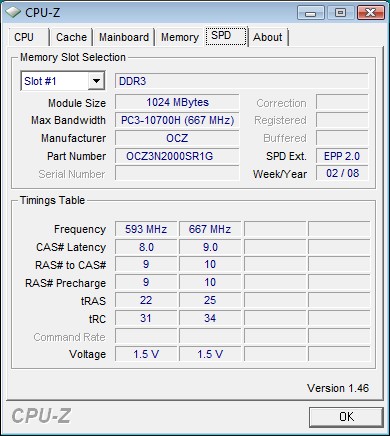This screenshot has width=390, height=436.
Task: Select the Max Bandwidth PC3-10700H field
Action: click(x=177, y=120)
